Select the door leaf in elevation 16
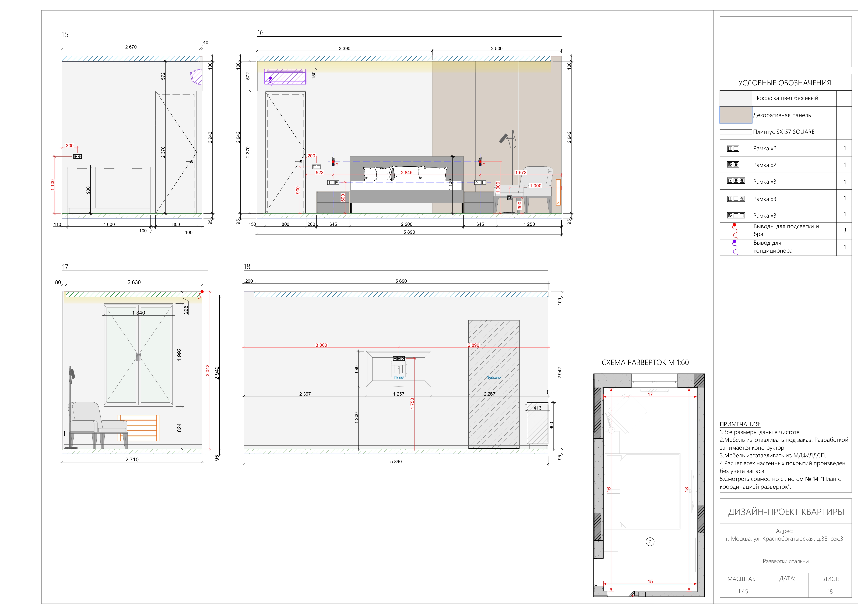Screen dimensions: 868x614 [285, 152]
